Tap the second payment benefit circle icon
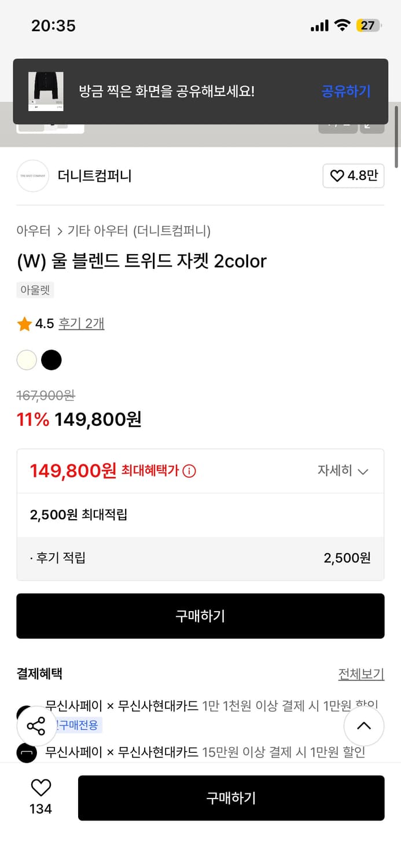Viewport: 401px width, 868px height. click(26, 752)
